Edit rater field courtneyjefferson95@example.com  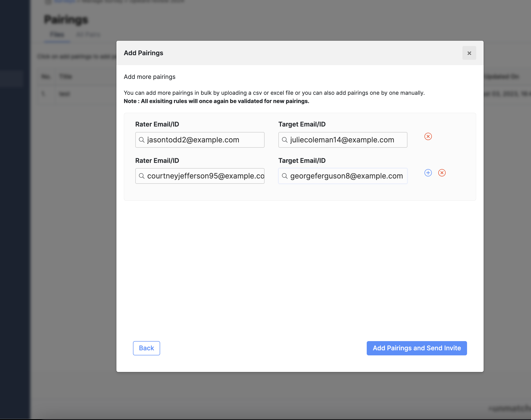click(x=200, y=176)
